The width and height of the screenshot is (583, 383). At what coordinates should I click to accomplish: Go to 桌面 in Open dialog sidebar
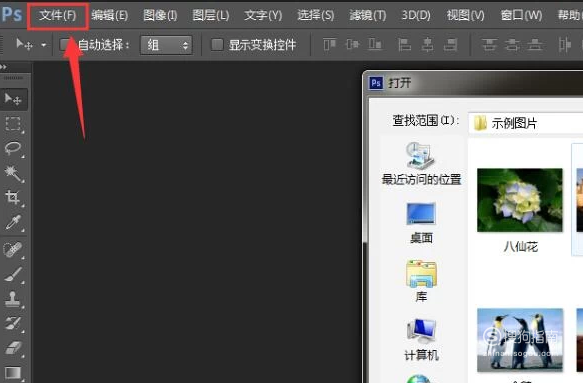pos(421,223)
